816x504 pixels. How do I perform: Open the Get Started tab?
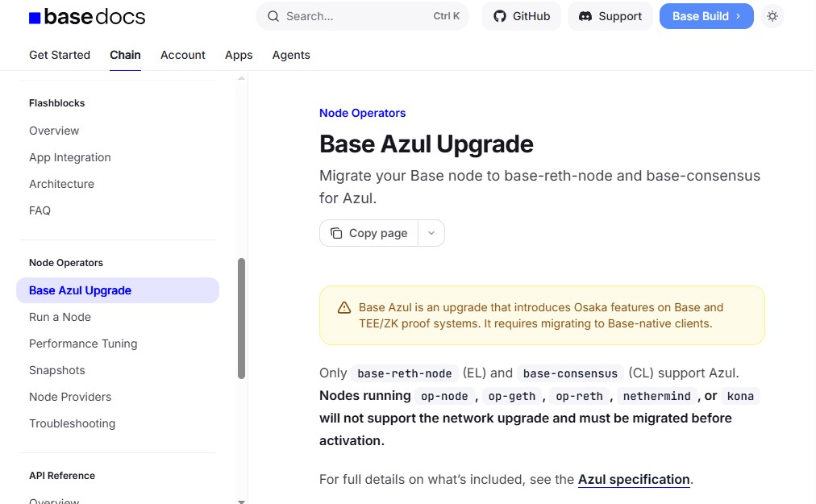(x=60, y=55)
